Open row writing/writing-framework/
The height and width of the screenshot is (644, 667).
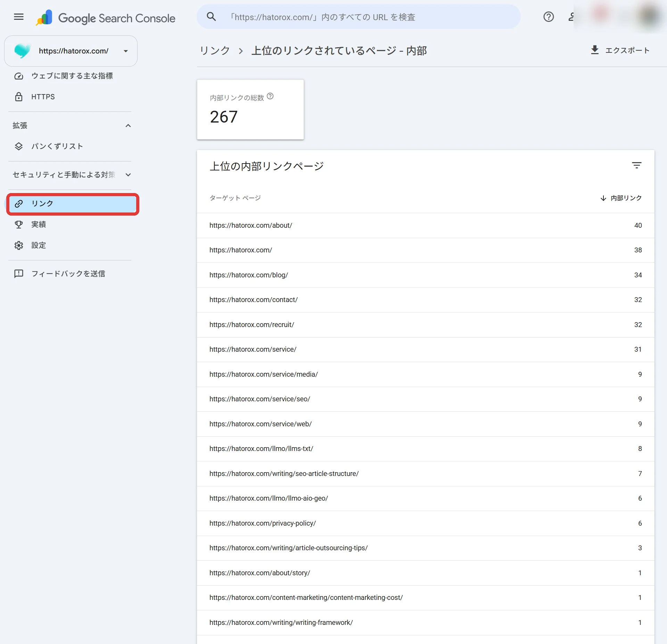tap(426, 622)
